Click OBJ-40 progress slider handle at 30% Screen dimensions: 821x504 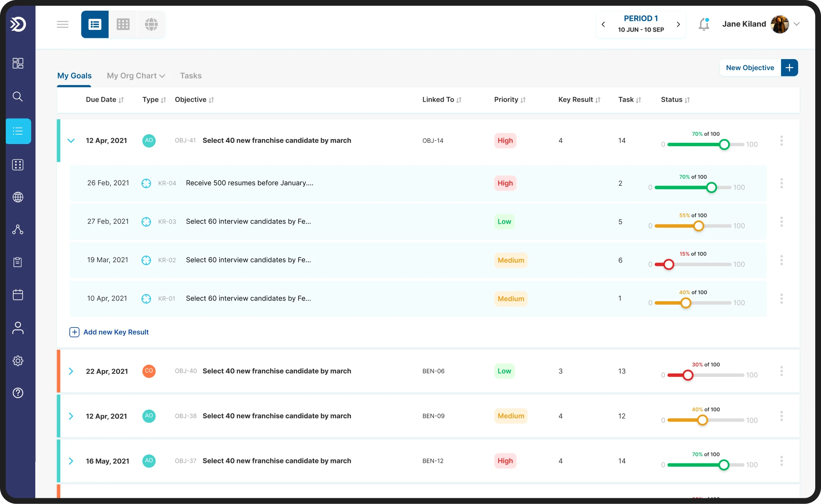pyautogui.click(x=688, y=375)
